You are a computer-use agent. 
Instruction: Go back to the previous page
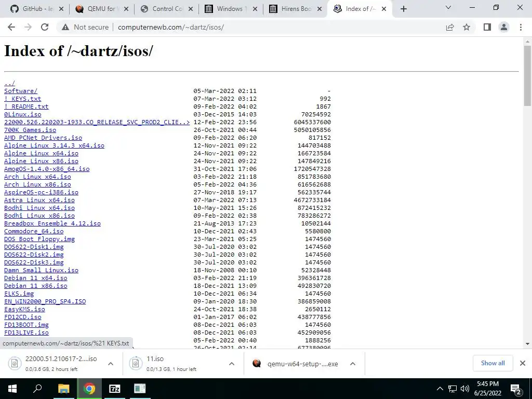11,27
